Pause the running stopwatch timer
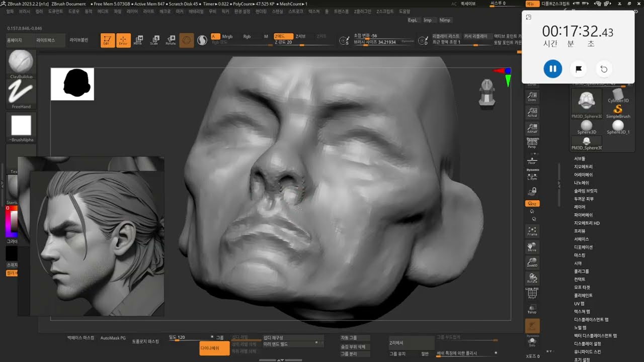The image size is (644, 362). [552, 69]
